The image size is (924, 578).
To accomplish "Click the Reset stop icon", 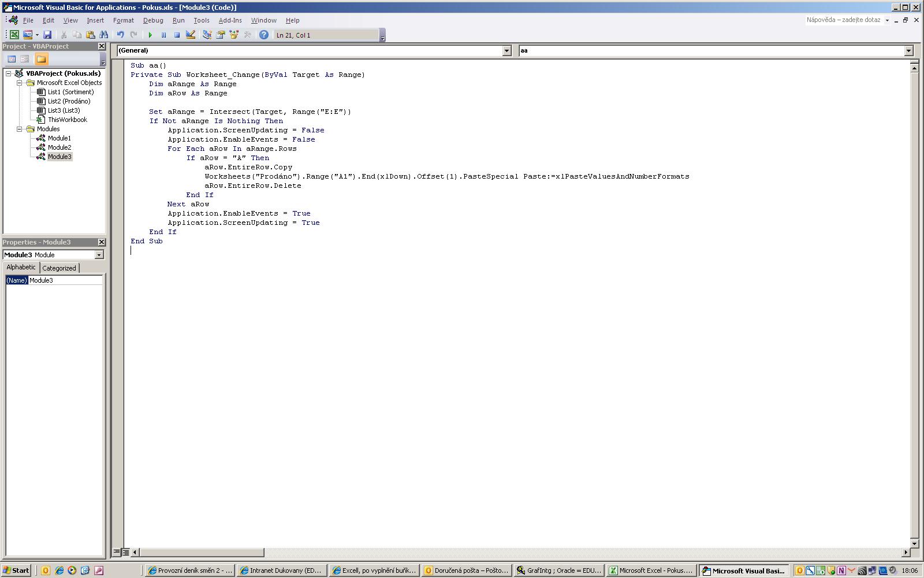I will [177, 35].
